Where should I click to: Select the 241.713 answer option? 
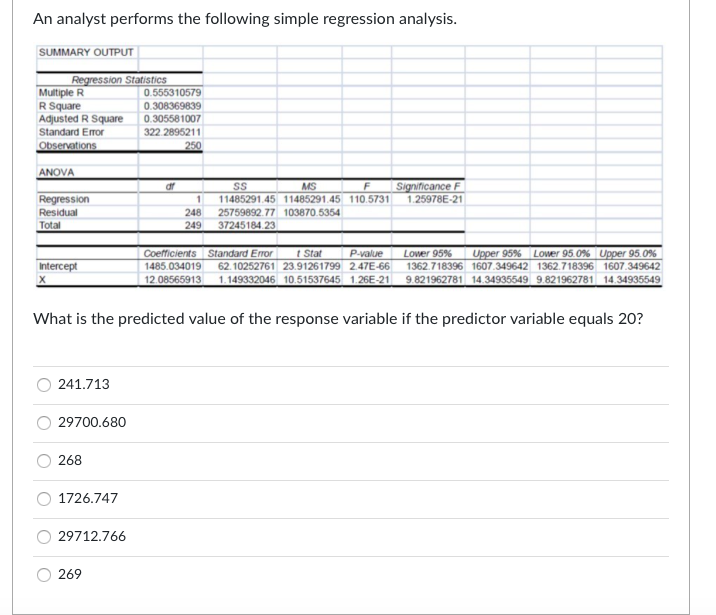pos(44,385)
